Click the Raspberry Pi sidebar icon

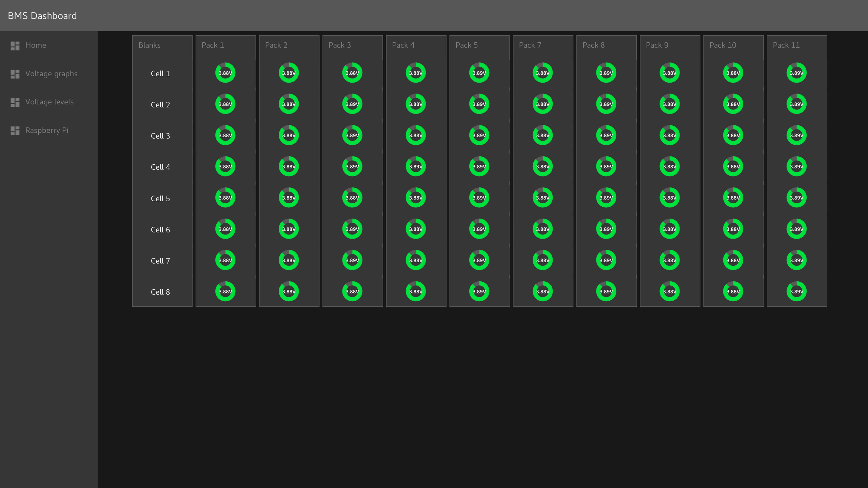tap(15, 130)
